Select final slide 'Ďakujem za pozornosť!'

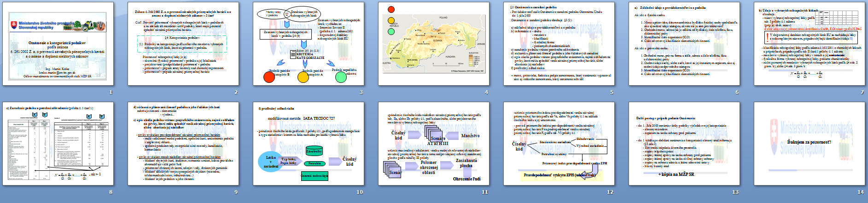pos(810,144)
